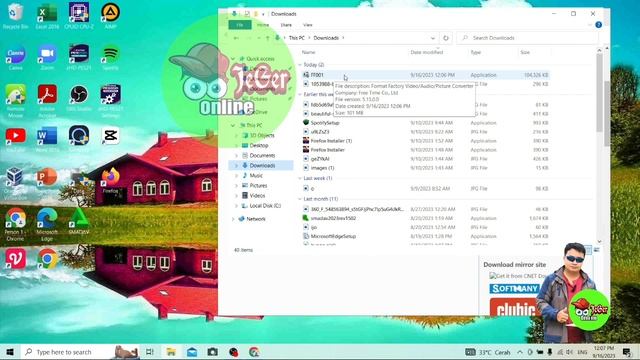Screen dimensions: 640x360
Task: Open the CapCut desktop shortcut
Action: (x=110, y=137)
